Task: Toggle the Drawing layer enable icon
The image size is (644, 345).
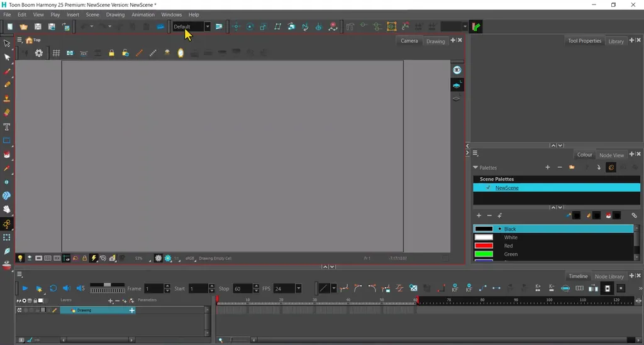Action: [19, 310]
